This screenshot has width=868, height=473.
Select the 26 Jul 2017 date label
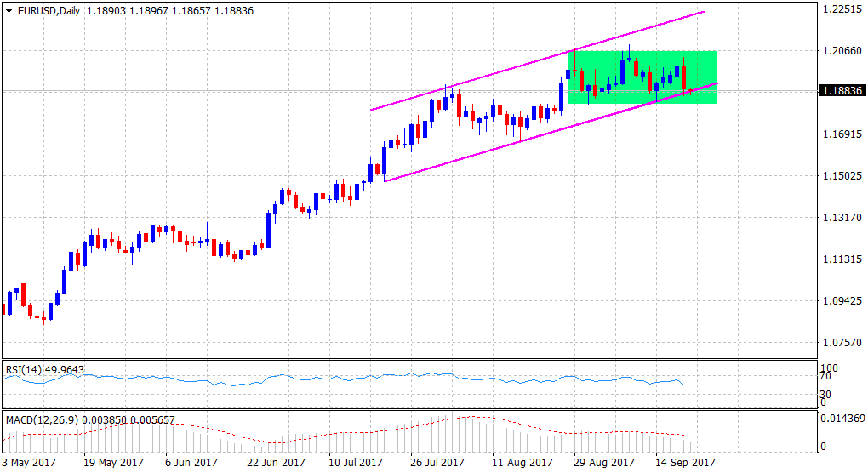pos(437,462)
